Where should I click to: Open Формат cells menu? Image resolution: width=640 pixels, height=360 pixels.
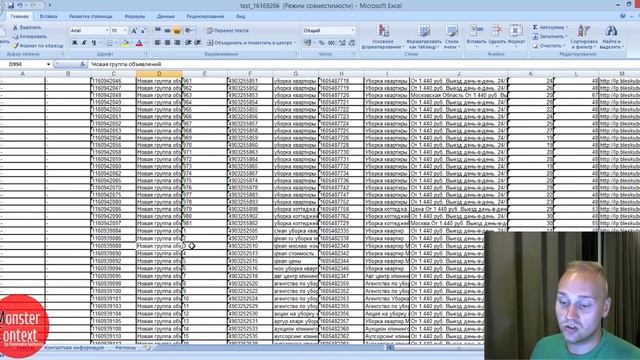click(x=516, y=36)
